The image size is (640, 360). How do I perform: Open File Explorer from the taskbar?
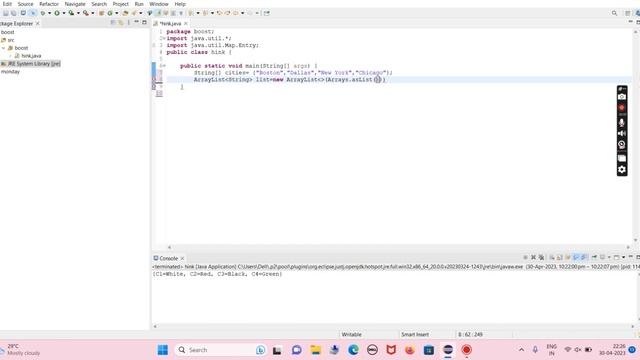point(316,350)
